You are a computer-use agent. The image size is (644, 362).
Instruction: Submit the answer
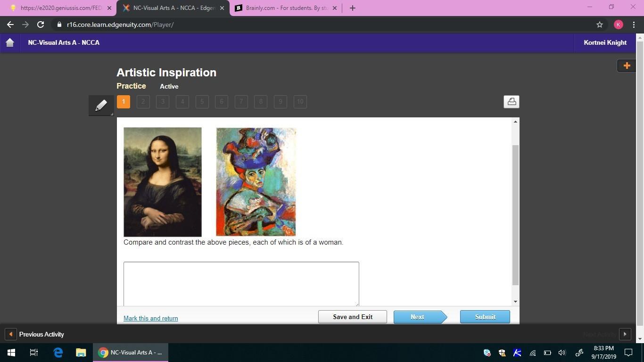485,317
